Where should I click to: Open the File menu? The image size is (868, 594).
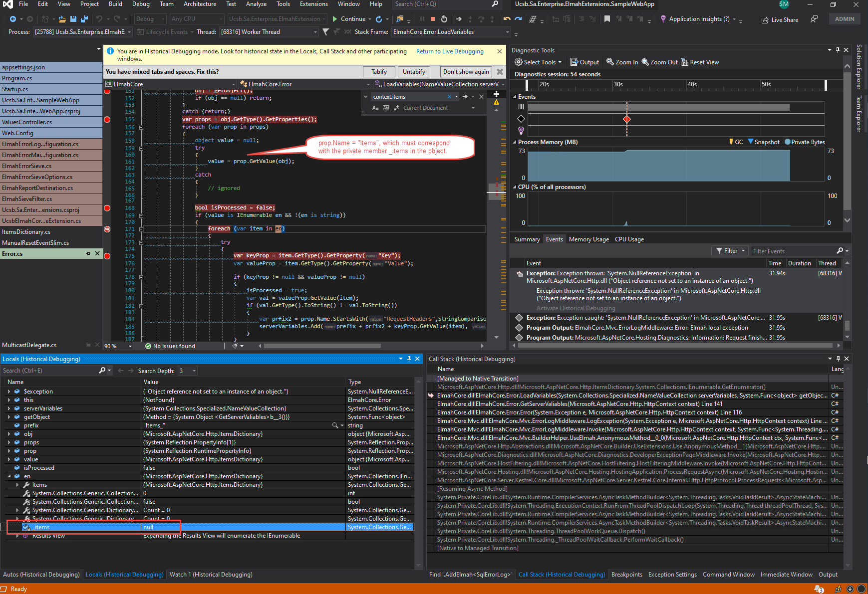(x=23, y=4)
